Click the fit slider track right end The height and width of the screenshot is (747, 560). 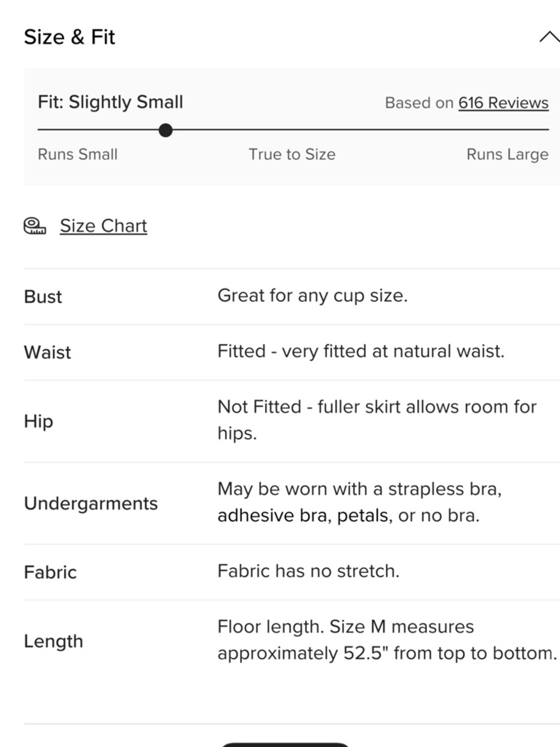coord(547,129)
